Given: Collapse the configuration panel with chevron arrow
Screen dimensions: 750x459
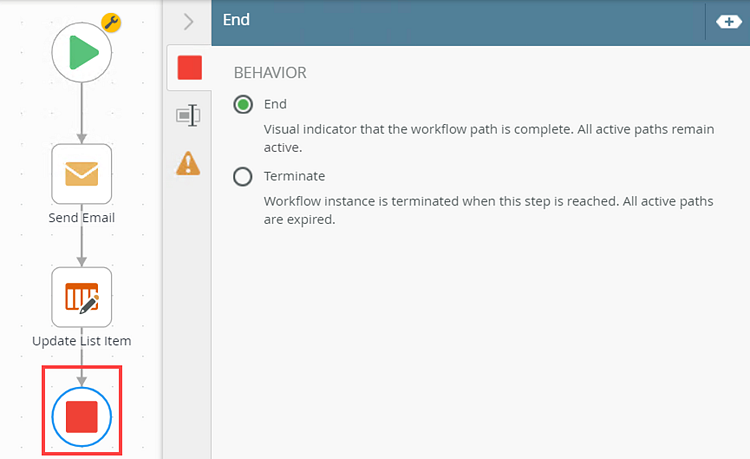Looking at the screenshot, I should [188, 22].
